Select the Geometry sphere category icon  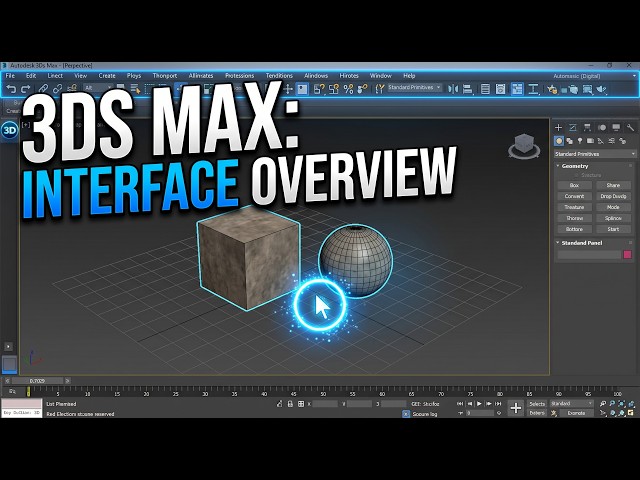click(559, 141)
